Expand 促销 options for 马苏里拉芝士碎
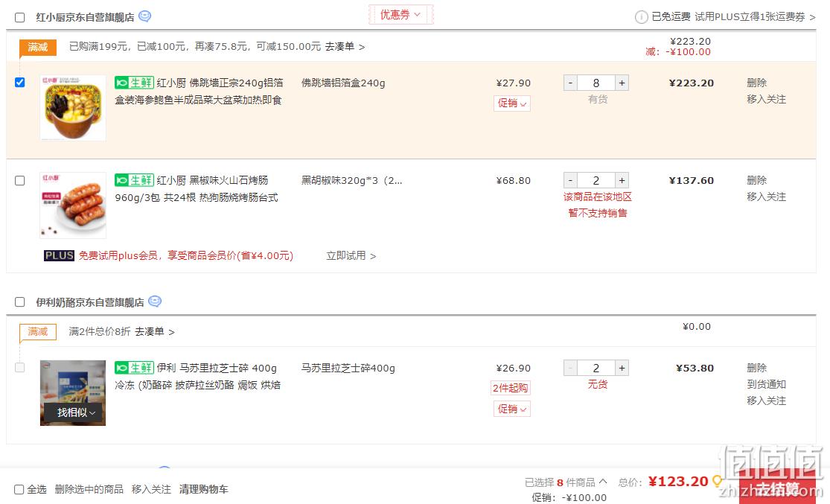The width and height of the screenshot is (830, 504). [512, 409]
